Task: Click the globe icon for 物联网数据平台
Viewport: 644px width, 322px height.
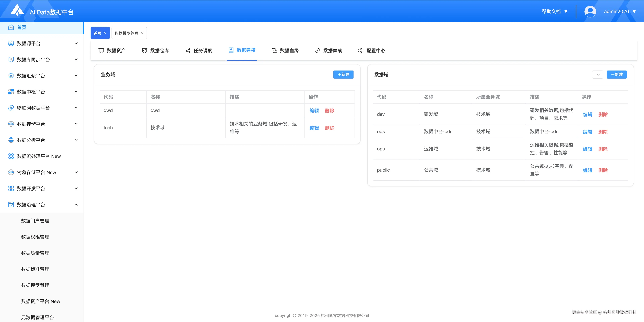Action: pos(11,108)
